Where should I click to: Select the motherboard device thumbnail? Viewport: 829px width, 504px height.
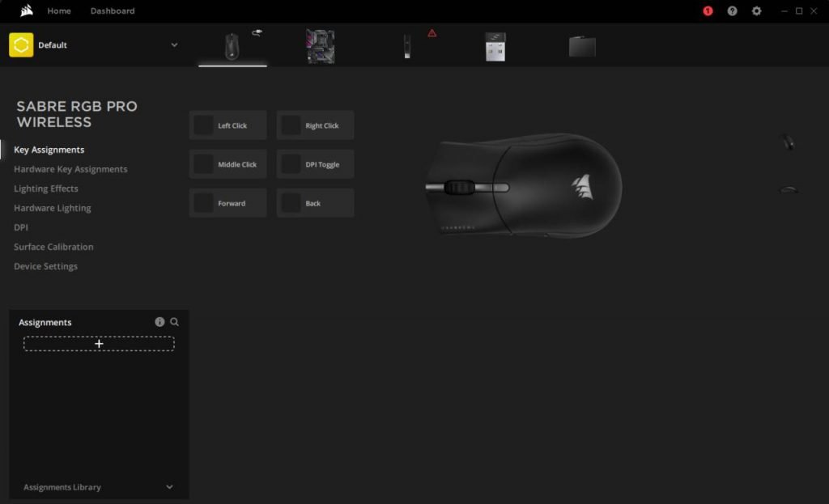coord(321,46)
